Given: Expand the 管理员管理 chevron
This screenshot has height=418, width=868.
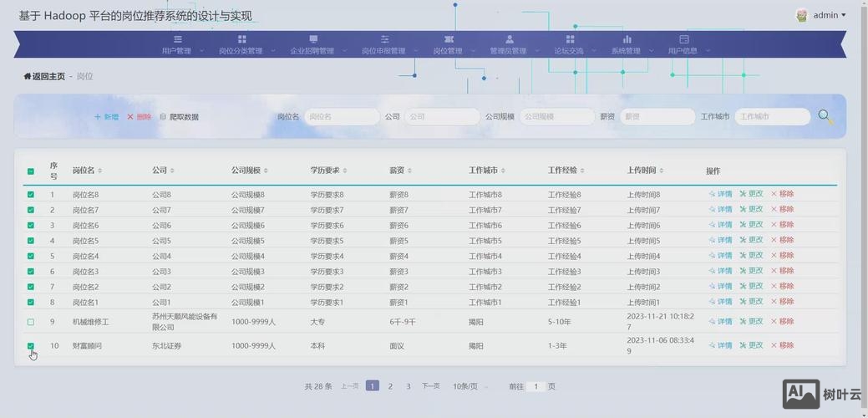Looking at the screenshot, I should coord(537,51).
